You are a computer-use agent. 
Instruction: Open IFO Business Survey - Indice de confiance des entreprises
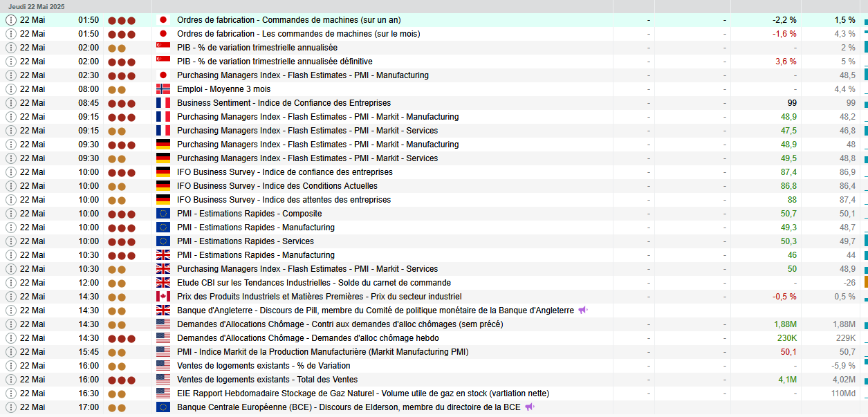coord(285,172)
